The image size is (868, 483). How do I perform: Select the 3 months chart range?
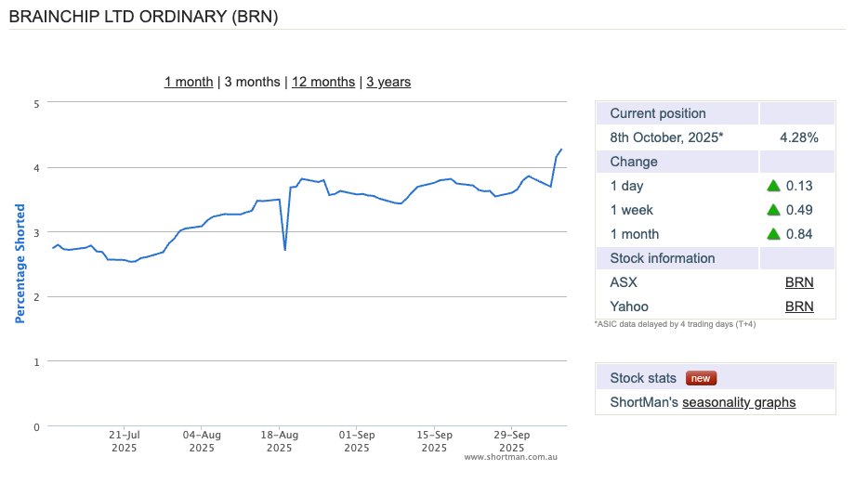(x=252, y=82)
